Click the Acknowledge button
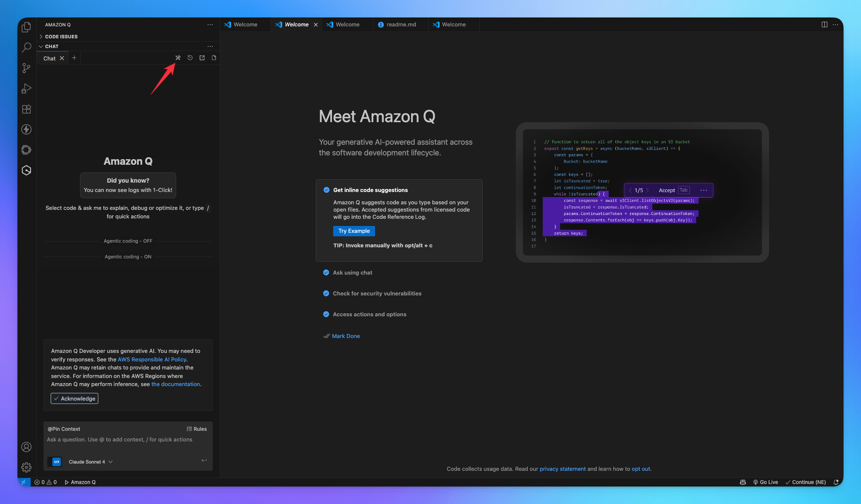Screen dimensions: 861x504 coord(74,398)
